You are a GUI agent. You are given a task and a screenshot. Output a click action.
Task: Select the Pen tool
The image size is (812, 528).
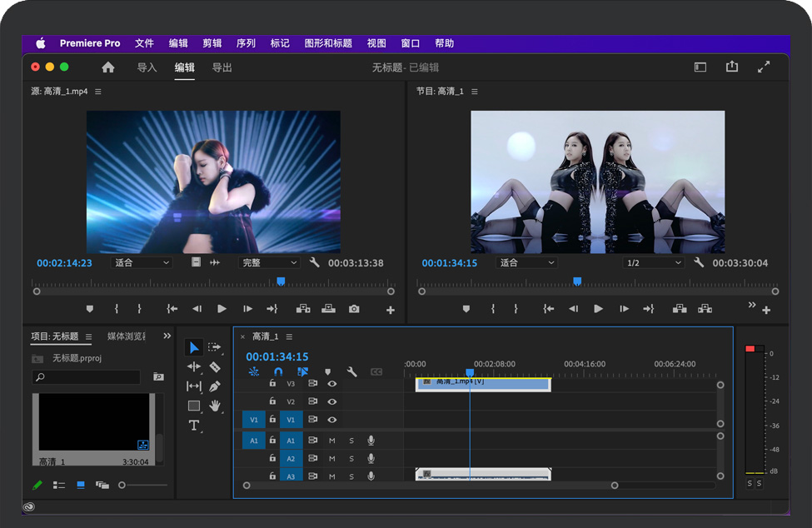[x=215, y=386]
